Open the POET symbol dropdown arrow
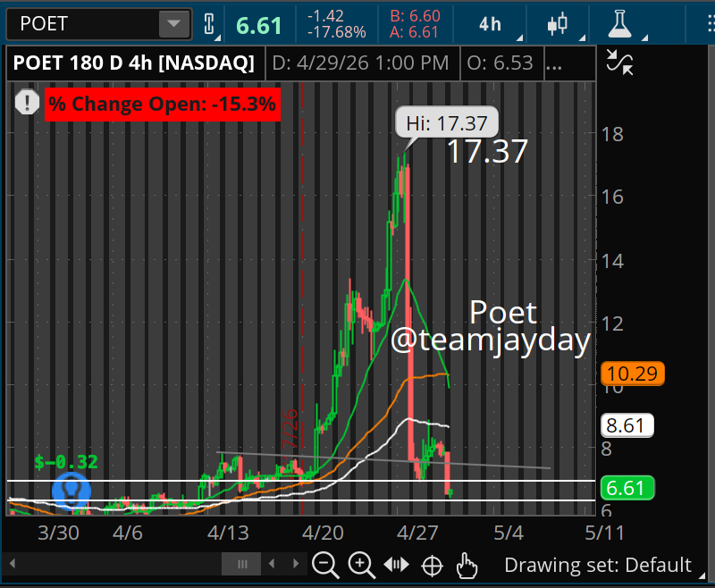Viewport: 715px width, 588px height. [x=173, y=24]
